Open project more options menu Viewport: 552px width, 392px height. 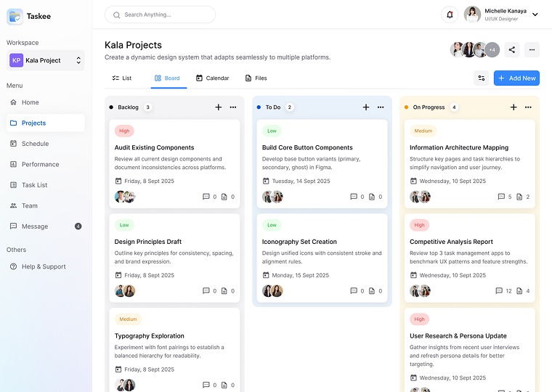click(x=532, y=49)
